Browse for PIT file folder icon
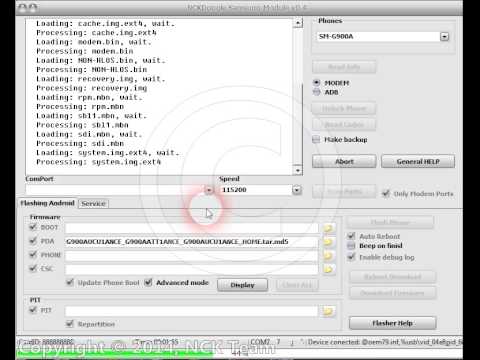This screenshot has width=480, height=360. 328,311
